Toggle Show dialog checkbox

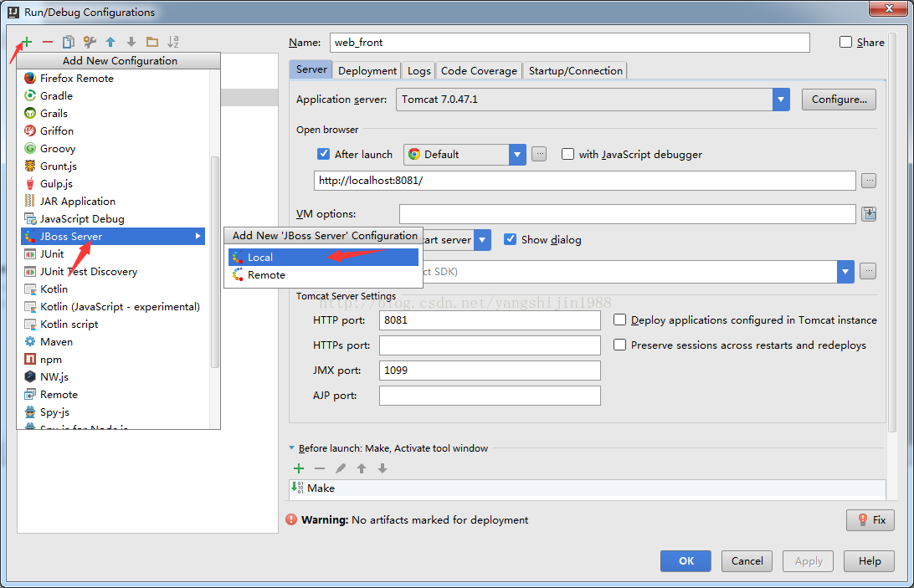510,239
